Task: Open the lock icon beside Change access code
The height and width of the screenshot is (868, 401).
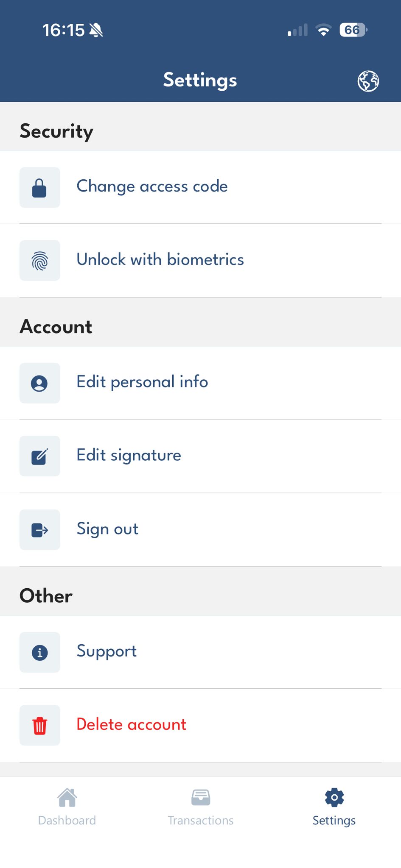Action: [x=39, y=187]
